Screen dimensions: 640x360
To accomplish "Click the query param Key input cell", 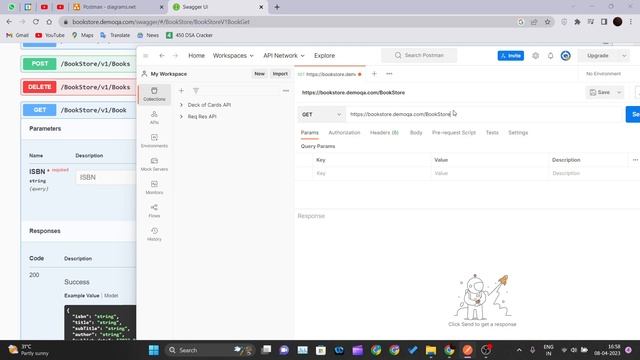I will click(371, 173).
